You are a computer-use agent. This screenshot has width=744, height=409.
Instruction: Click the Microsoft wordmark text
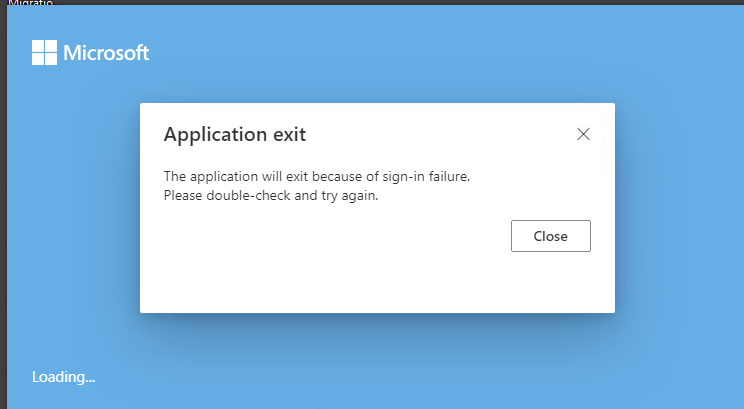click(106, 53)
